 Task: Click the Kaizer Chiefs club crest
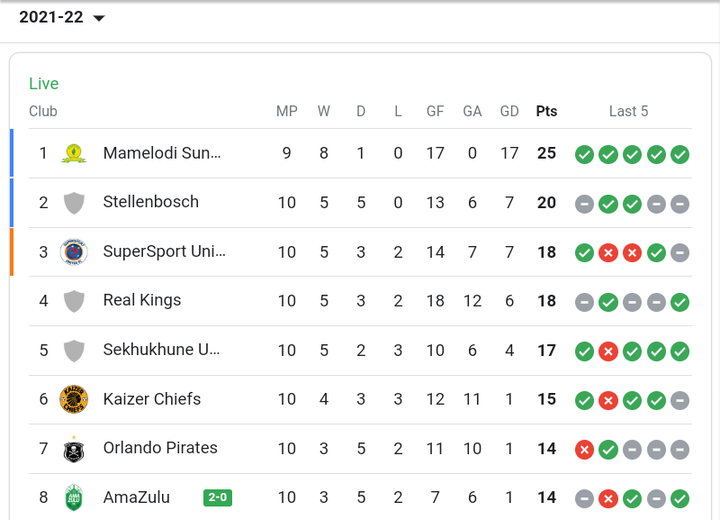coord(74,399)
